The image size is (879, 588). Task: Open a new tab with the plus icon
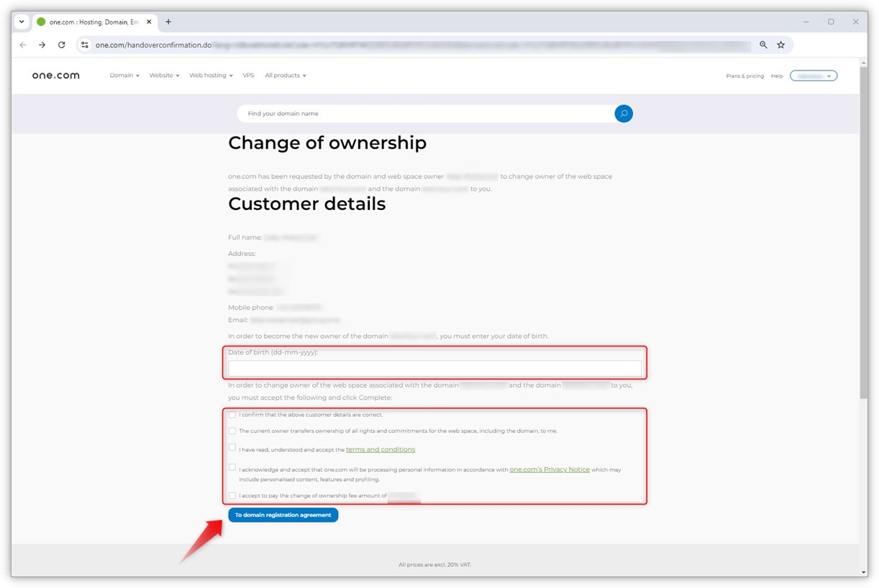coord(168,22)
